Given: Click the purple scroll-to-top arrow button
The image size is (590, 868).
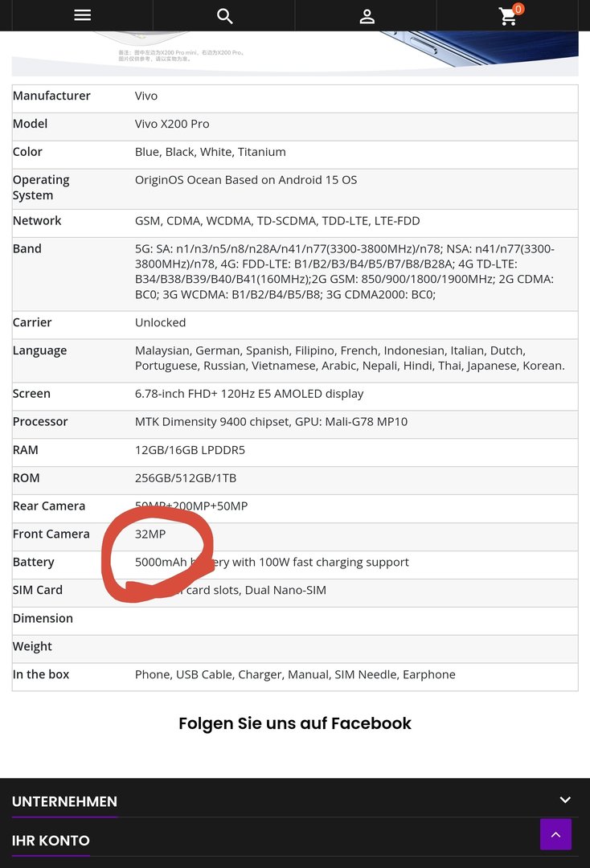Looking at the screenshot, I should pos(555,834).
